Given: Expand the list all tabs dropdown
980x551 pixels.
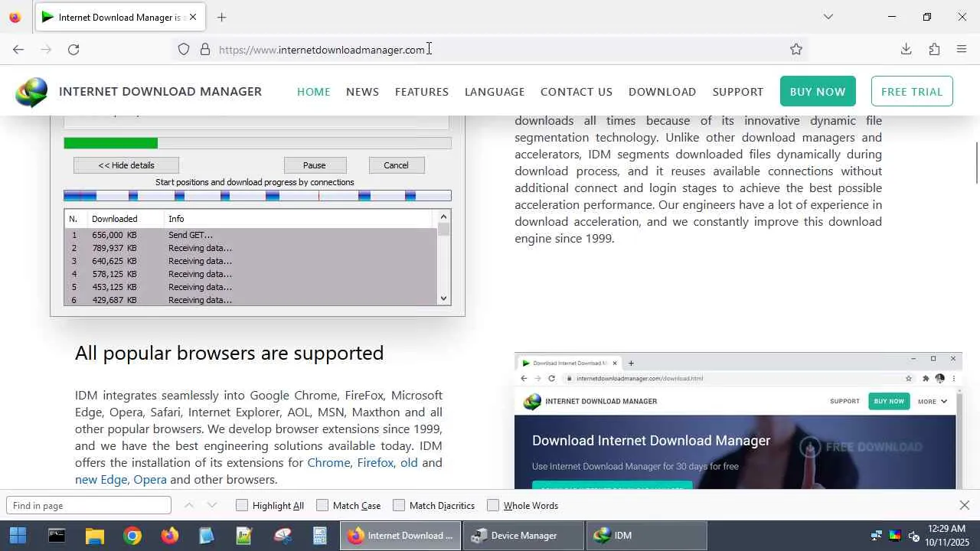Looking at the screenshot, I should [828, 17].
